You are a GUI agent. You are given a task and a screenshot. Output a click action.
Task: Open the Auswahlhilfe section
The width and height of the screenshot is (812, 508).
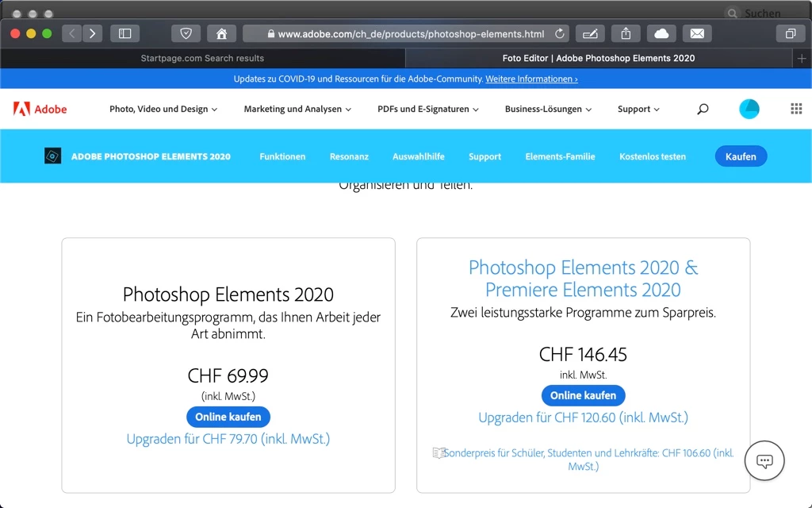(x=419, y=156)
